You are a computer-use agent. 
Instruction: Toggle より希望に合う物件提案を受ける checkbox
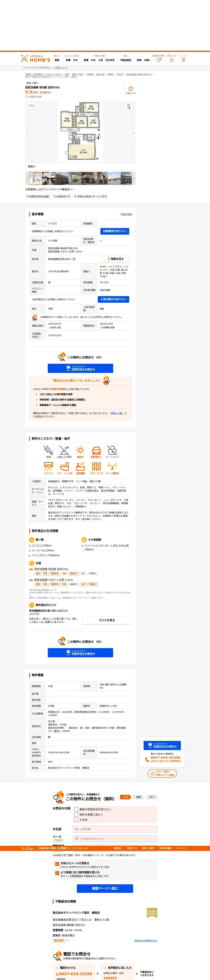tap(57, 873)
